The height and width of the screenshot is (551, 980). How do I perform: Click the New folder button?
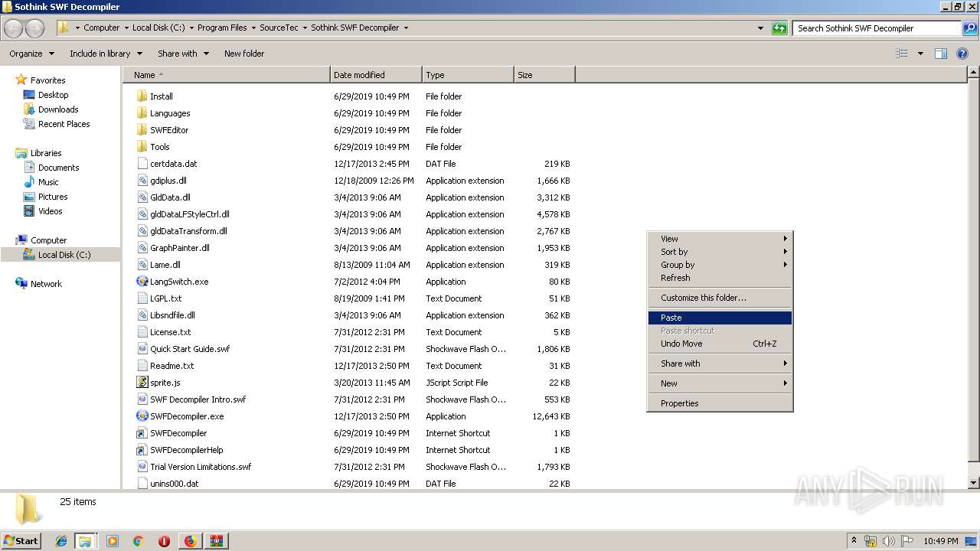point(244,54)
